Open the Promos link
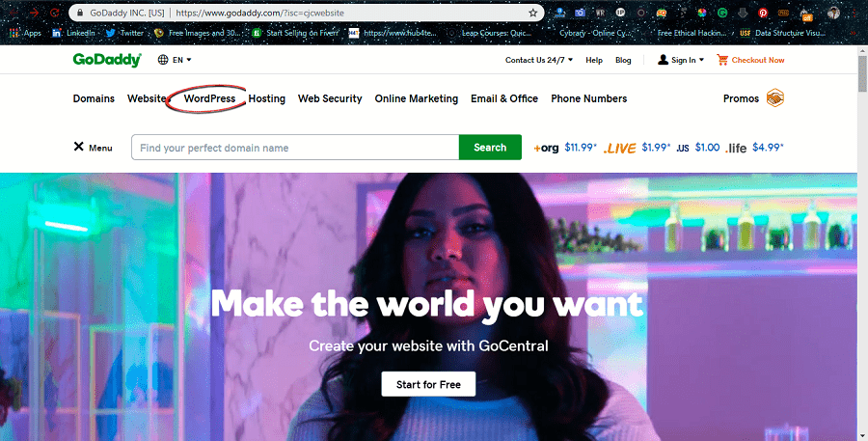868x441 pixels. pyautogui.click(x=741, y=98)
